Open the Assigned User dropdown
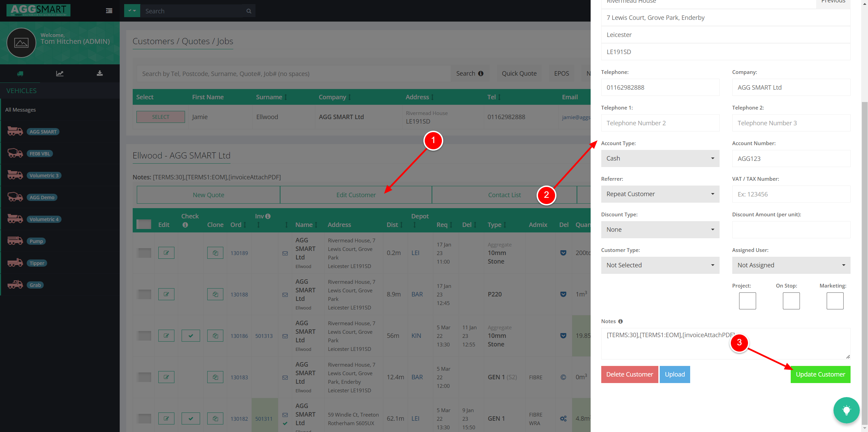 click(x=791, y=265)
